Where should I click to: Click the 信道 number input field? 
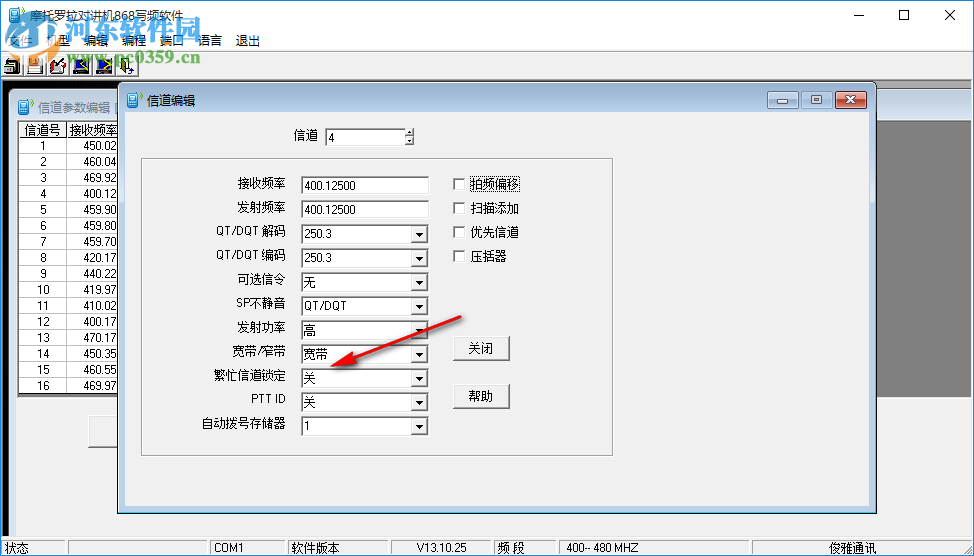pos(365,137)
